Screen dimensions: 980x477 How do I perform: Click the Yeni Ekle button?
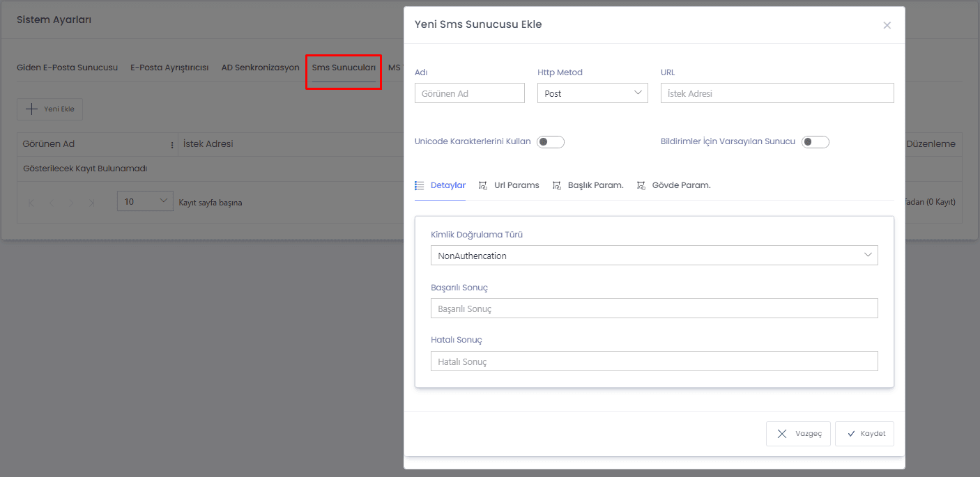pyautogui.click(x=50, y=109)
